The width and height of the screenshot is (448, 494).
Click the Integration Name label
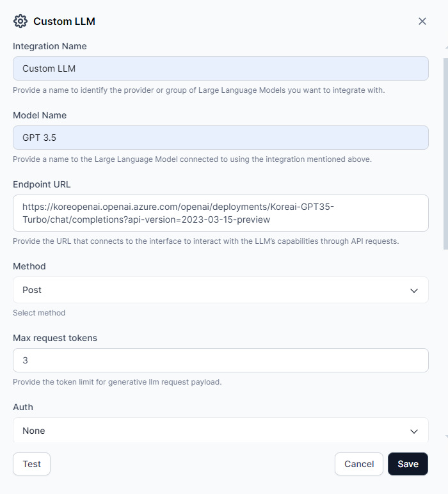pos(50,46)
